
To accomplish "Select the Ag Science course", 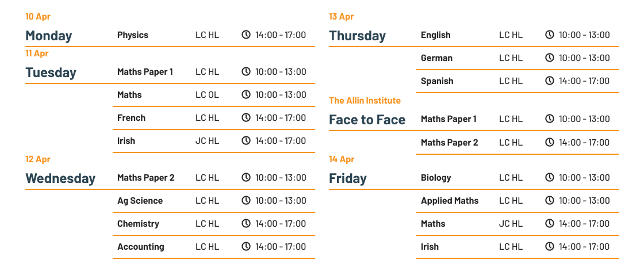I will click(140, 201).
